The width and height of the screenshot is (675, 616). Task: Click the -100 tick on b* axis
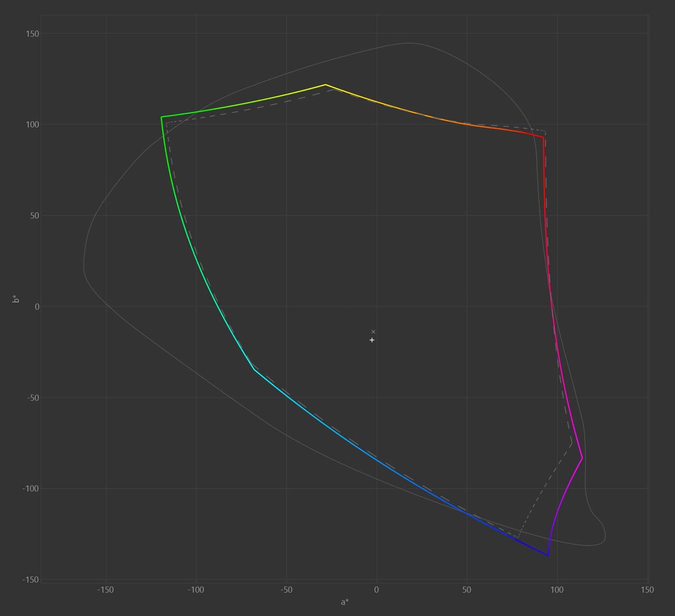coord(31,488)
